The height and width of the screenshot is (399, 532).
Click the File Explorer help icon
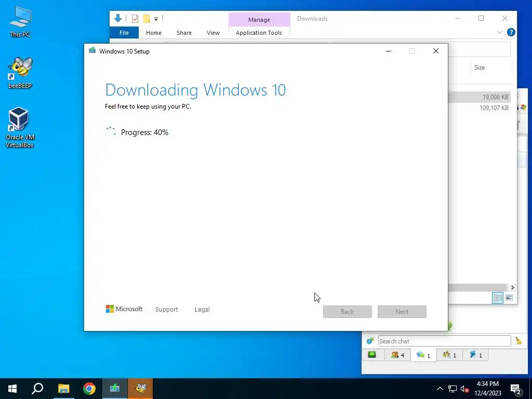coord(511,32)
